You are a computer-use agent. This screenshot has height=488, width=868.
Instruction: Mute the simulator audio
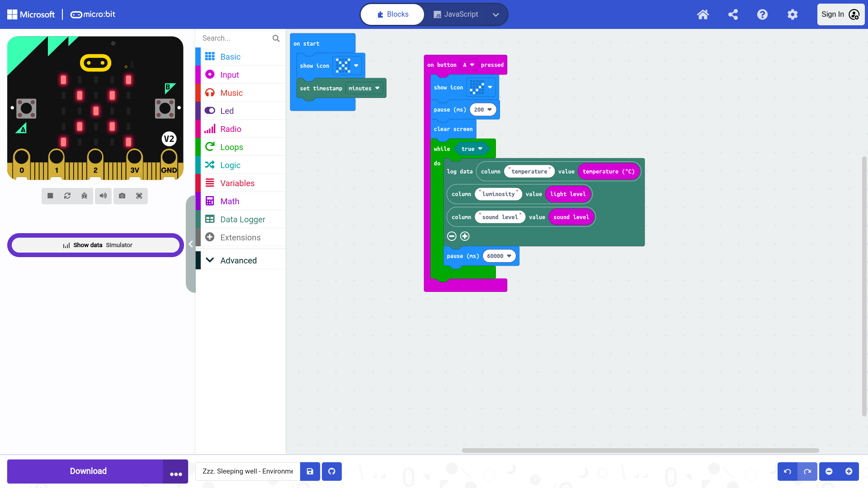tap(103, 196)
